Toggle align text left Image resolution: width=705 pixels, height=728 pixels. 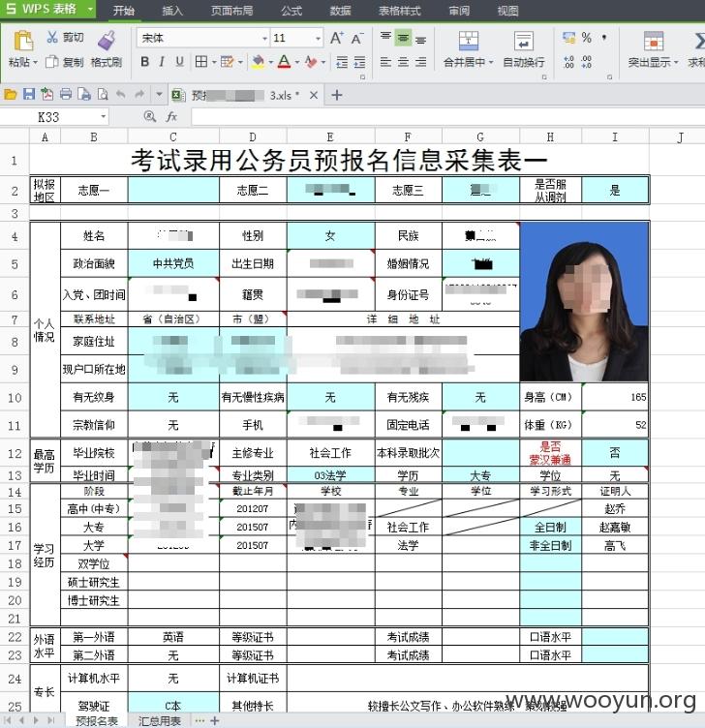[x=385, y=61]
